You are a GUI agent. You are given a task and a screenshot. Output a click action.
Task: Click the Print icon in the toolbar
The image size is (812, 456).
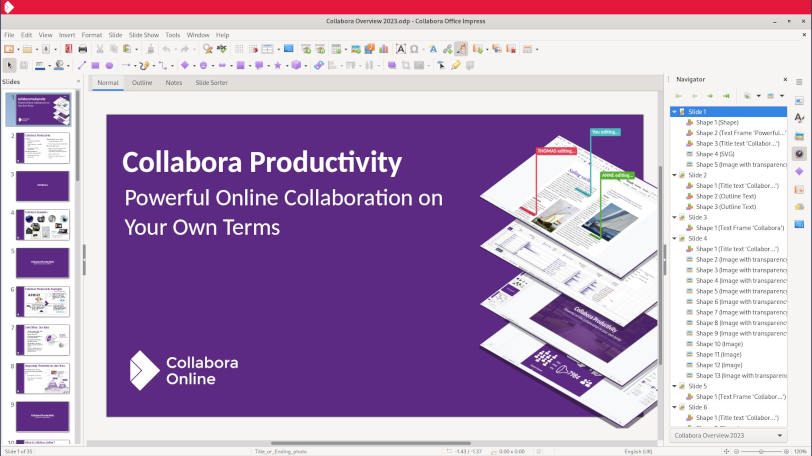point(82,48)
